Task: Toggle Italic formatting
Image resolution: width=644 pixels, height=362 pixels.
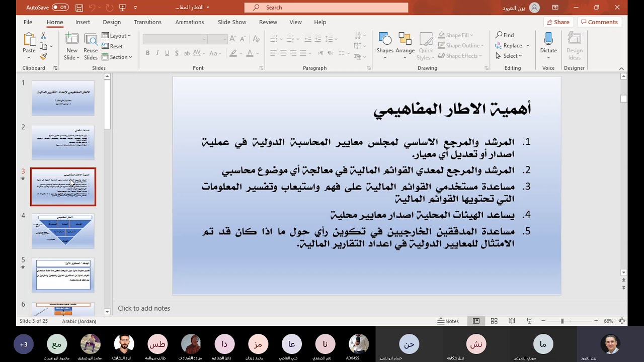Action: (157, 53)
